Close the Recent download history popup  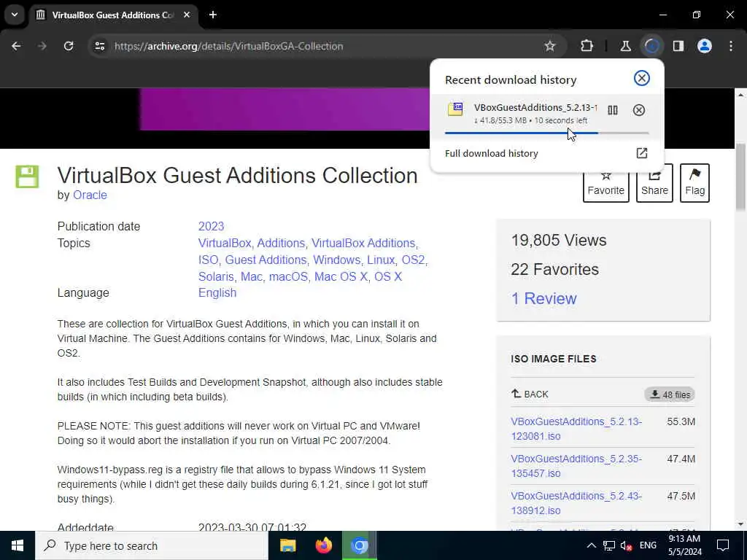[x=642, y=78]
